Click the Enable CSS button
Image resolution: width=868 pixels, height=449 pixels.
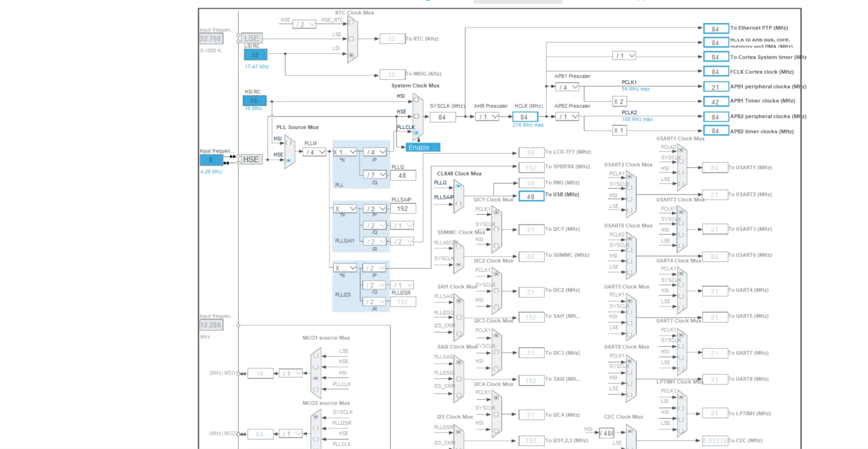coord(423,147)
